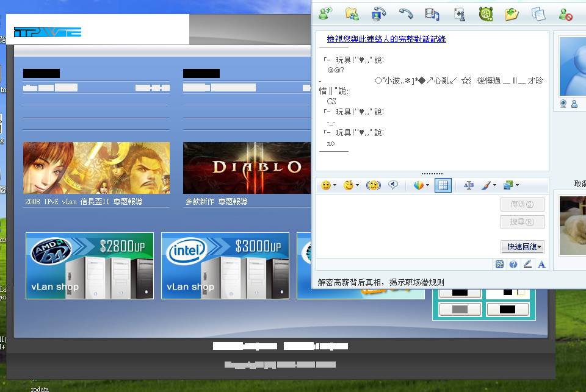Click the contact's blue avatar picture

click(x=573, y=66)
